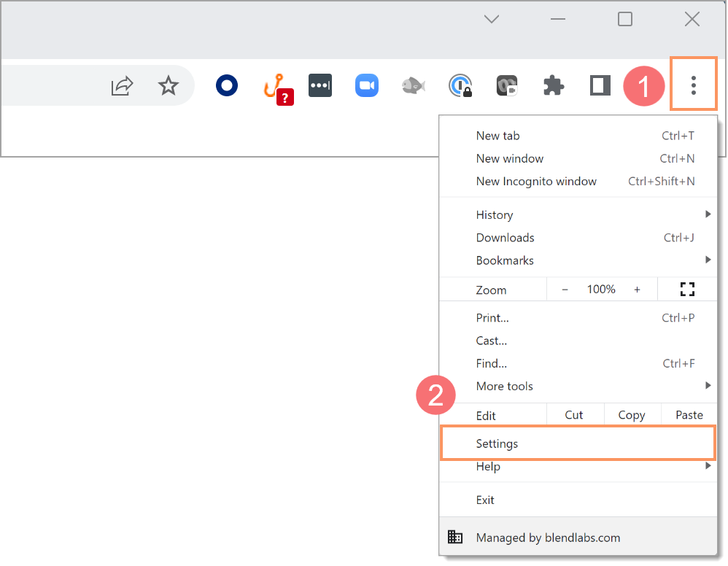Bookmark this tab with star icon
Image resolution: width=728 pixels, height=566 pixels.
[168, 85]
